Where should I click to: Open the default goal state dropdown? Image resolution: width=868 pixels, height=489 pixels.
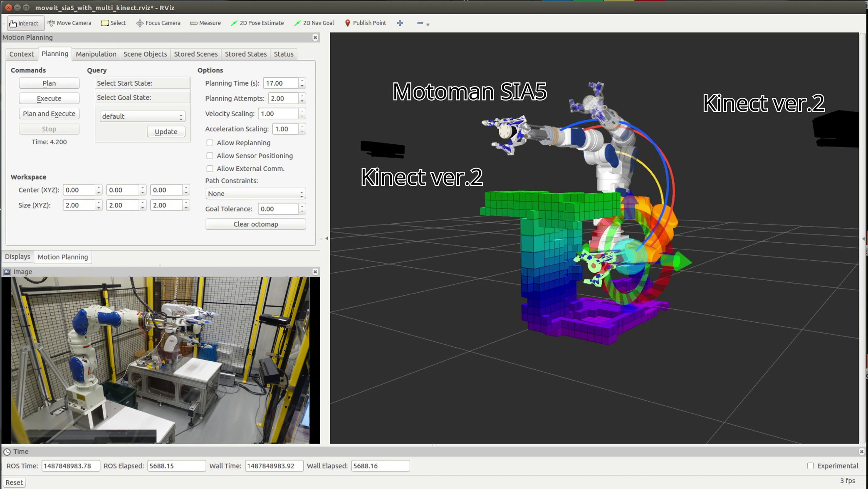pos(142,116)
